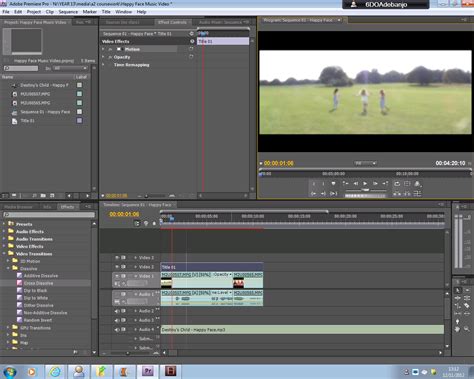Expand the Opacity effect properties
The image size is (474, 379).
(x=103, y=57)
